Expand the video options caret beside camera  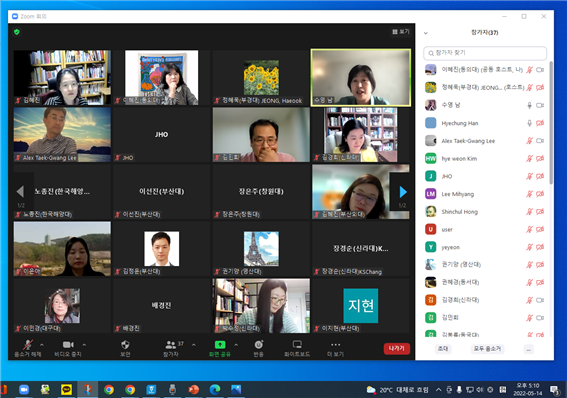[84, 345]
